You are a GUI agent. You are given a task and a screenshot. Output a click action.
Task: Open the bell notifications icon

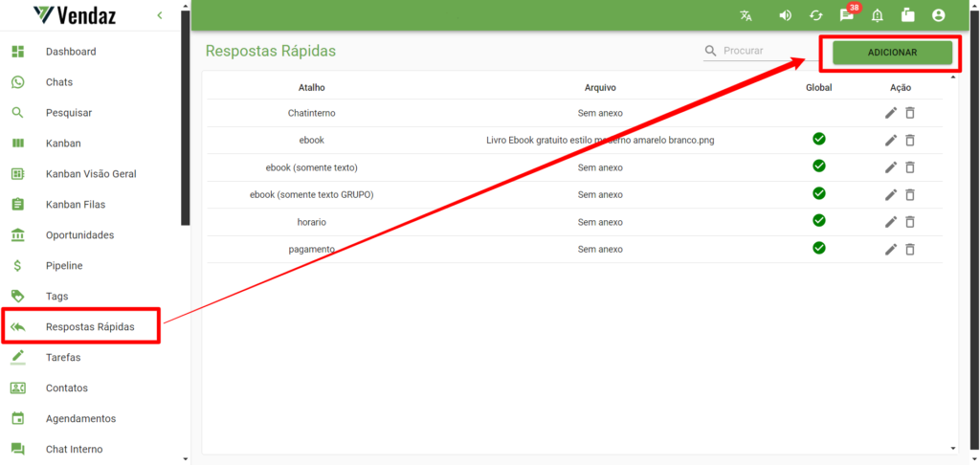(877, 15)
